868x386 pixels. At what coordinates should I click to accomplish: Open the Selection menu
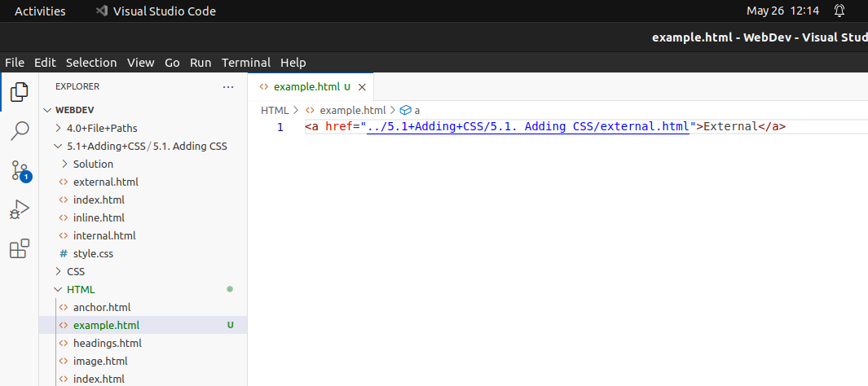point(91,63)
